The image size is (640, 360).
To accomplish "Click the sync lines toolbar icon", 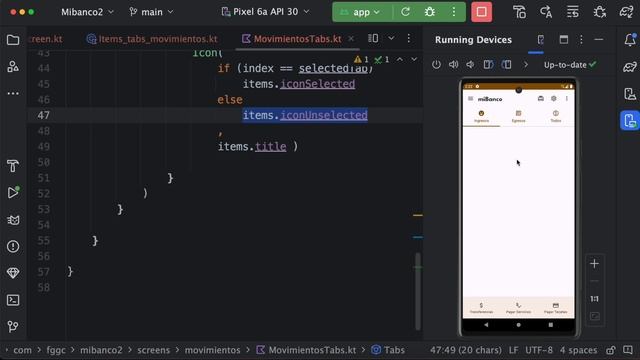I will click(573, 12).
